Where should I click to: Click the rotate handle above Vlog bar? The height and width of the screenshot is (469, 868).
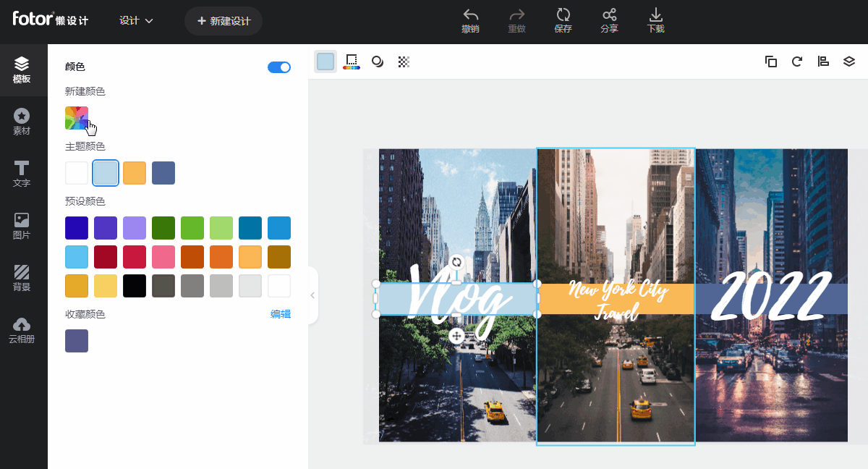click(456, 262)
